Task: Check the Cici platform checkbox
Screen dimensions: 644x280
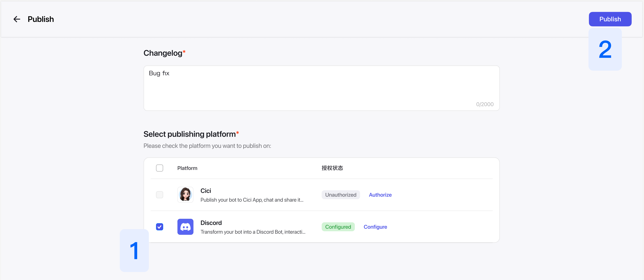Action: click(x=160, y=195)
